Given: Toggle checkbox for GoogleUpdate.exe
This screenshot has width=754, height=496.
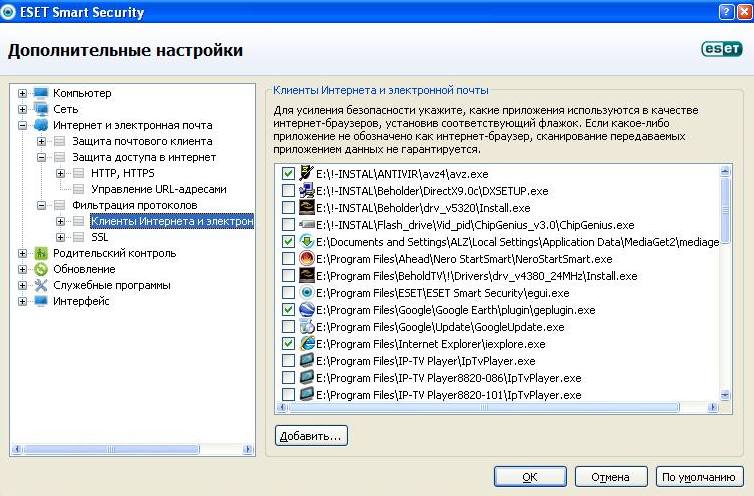Looking at the screenshot, I should click(x=288, y=327).
